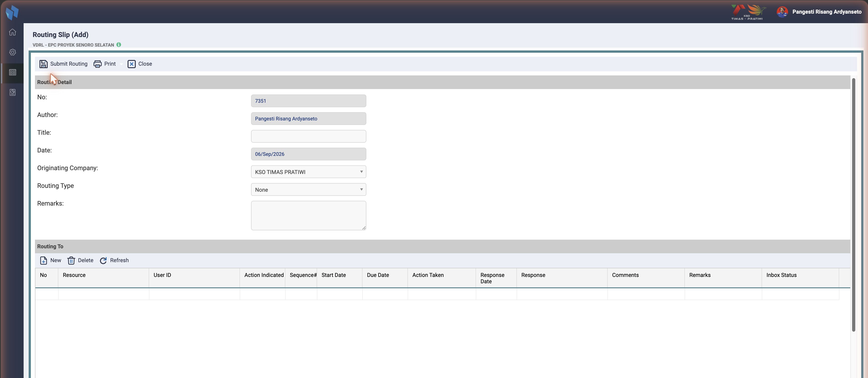Screen dimensions: 868x378
Task: Refresh the Routing To grid
Action: coord(114,260)
